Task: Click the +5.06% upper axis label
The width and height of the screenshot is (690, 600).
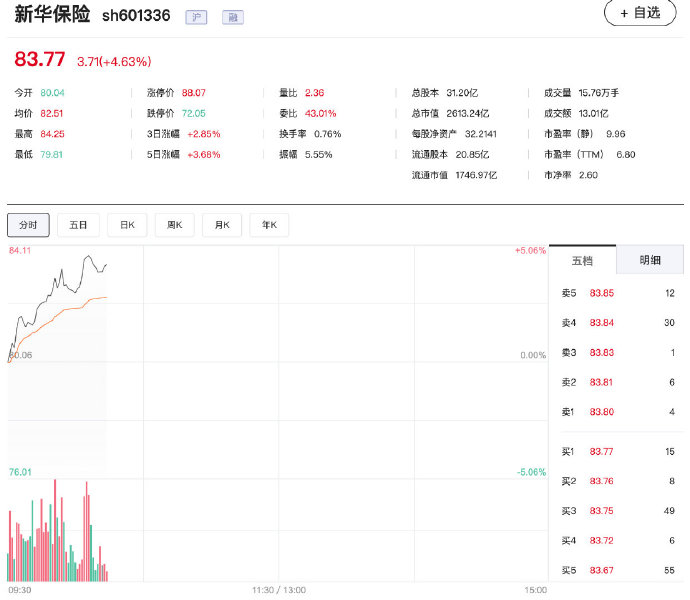Action: 530,250
